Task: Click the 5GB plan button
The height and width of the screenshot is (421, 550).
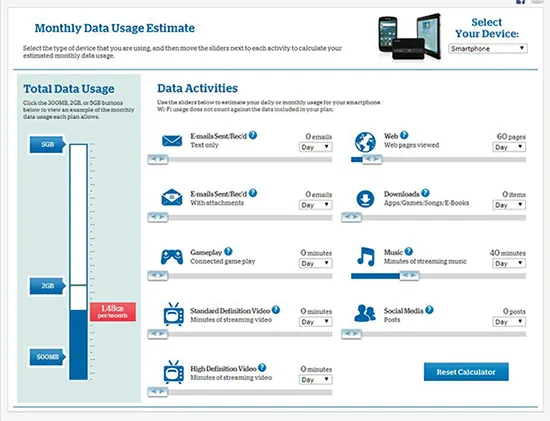Action: pyautogui.click(x=48, y=145)
